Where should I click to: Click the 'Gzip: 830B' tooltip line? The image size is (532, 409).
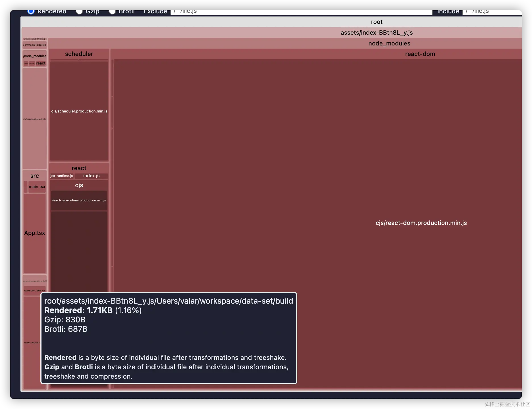click(x=65, y=320)
